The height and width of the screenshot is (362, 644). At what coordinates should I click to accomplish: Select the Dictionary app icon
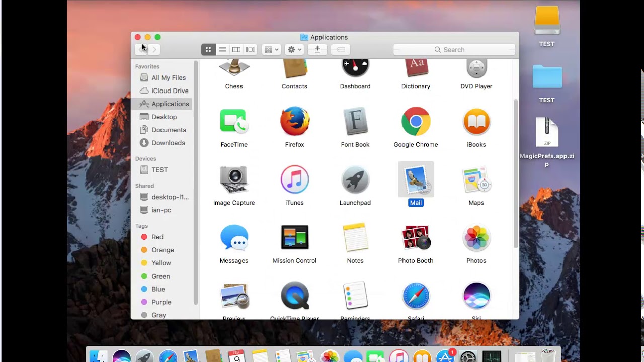[x=416, y=69]
